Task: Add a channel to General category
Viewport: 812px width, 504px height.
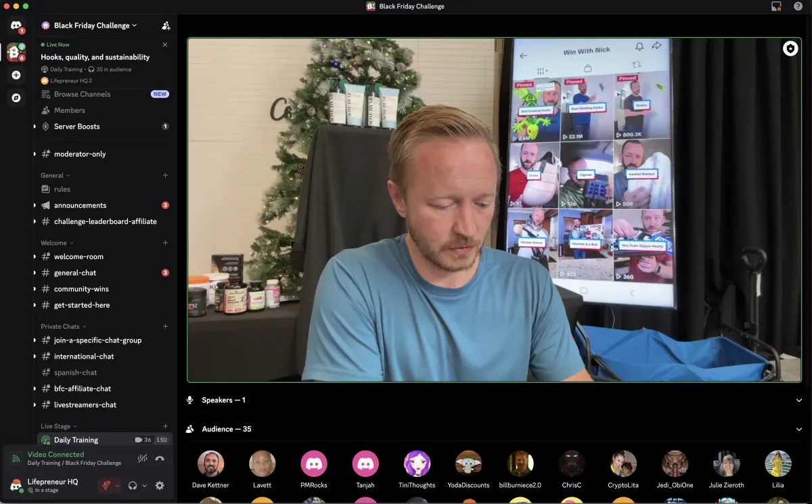Action: coord(165,175)
